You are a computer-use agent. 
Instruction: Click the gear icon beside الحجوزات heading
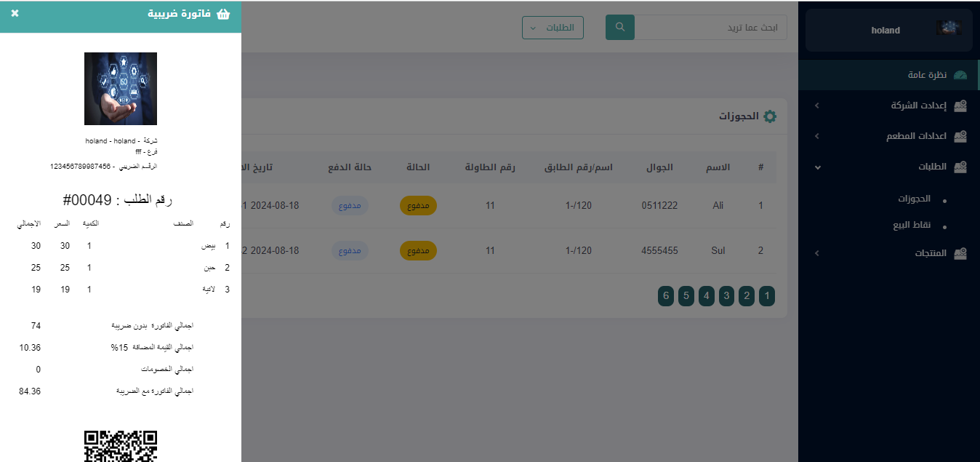pos(769,116)
